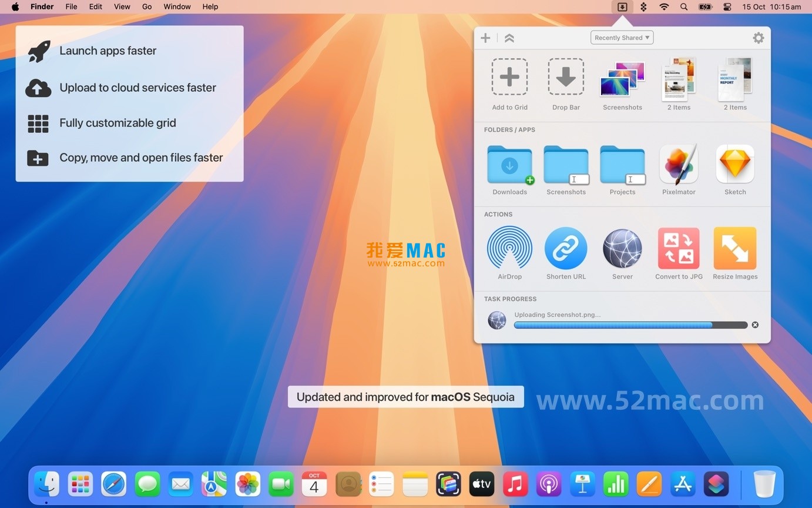Select the Resize Images action
The image size is (812, 508).
(x=734, y=248)
